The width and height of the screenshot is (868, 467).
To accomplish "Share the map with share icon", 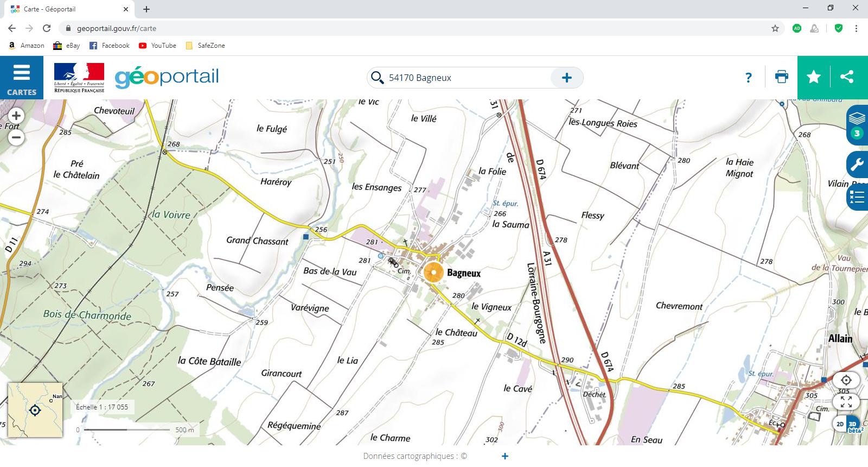I will click(x=847, y=77).
